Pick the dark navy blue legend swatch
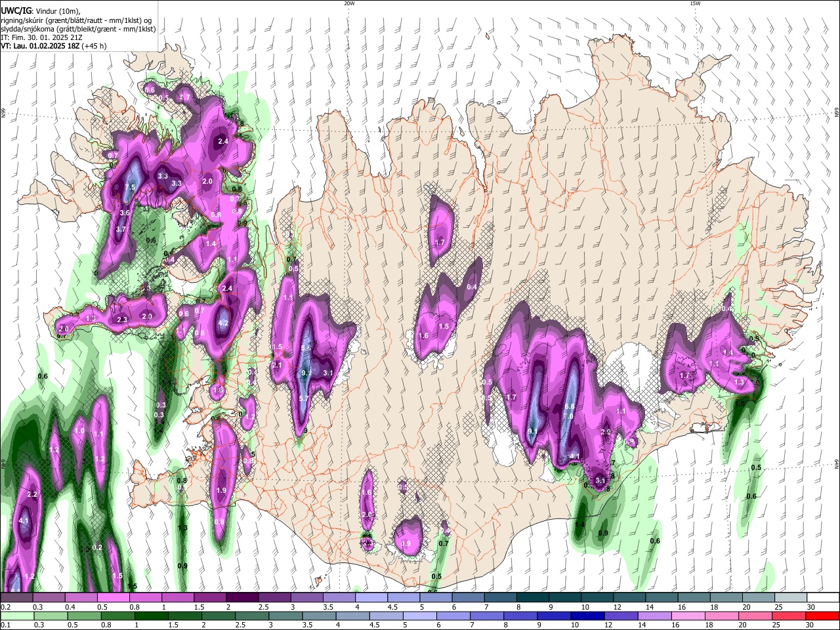 [587, 616]
